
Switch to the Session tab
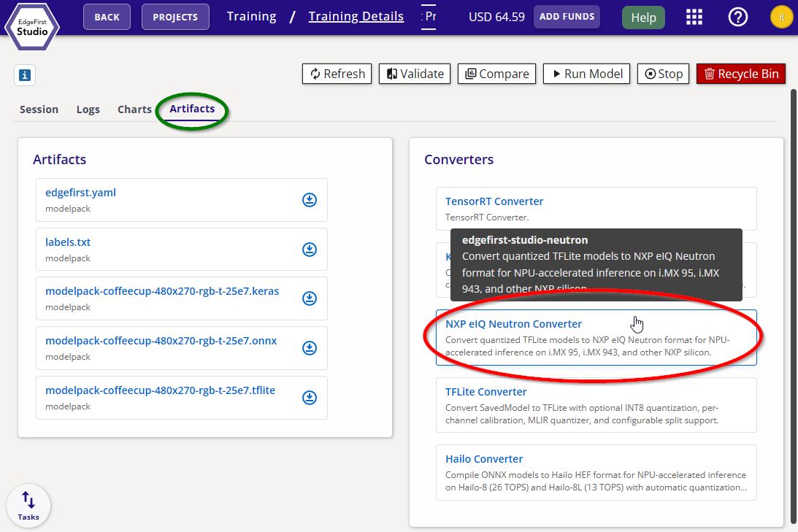[39, 109]
